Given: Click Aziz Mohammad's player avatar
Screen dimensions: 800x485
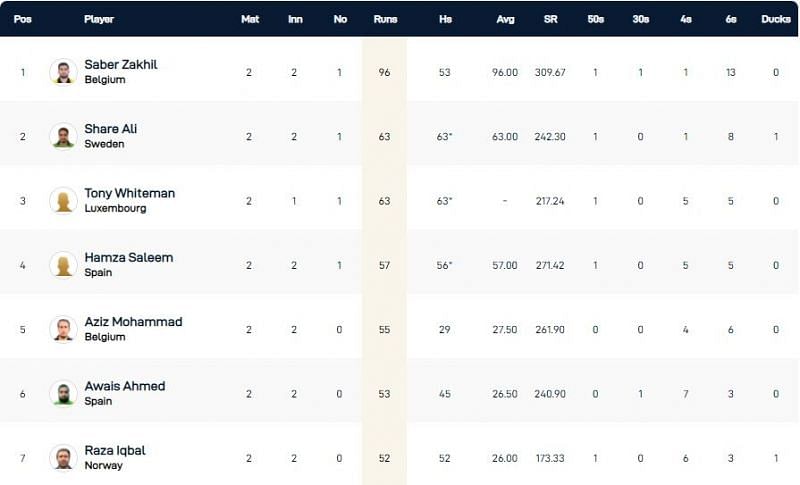Looking at the screenshot, I should tap(63, 329).
